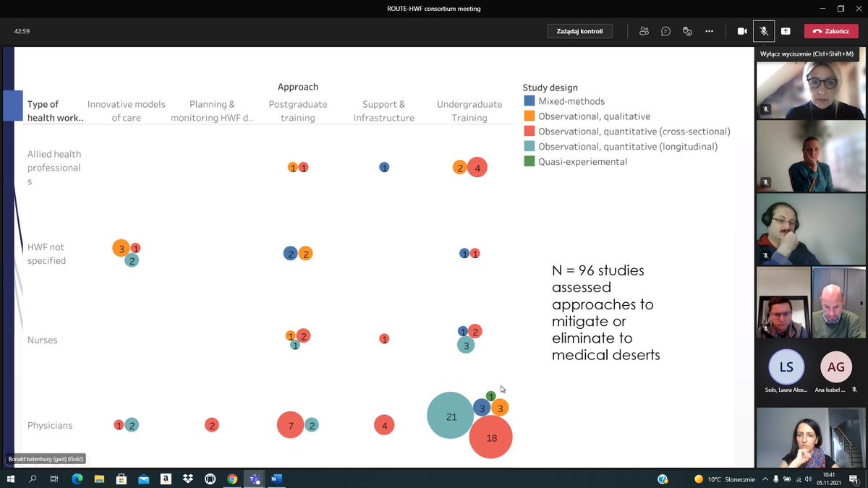868x488 pixels.
Task: Click the teal 21 bubble for Physicians
Action: click(x=450, y=416)
